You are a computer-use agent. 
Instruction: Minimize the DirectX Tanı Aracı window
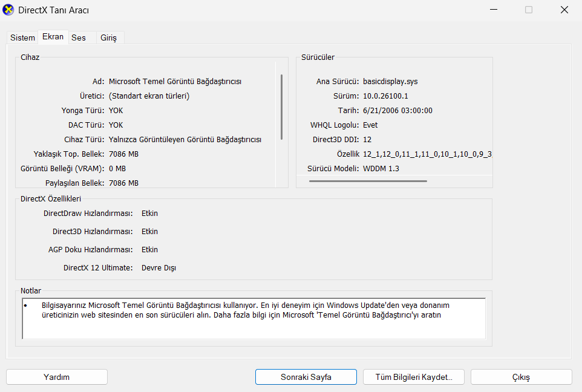493,10
